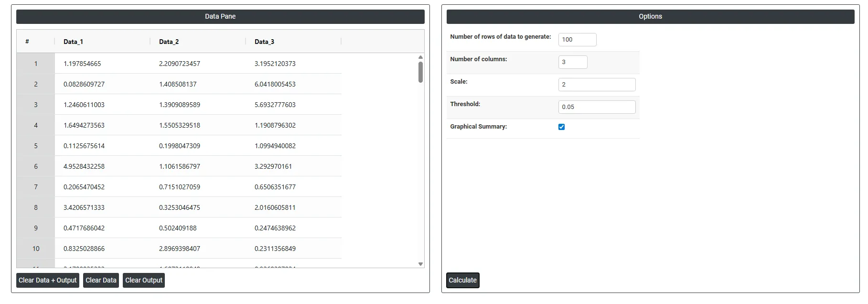Click cell with value 5.6932777603
This screenshot has width=868, height=304.
click(x=294, y=105)
